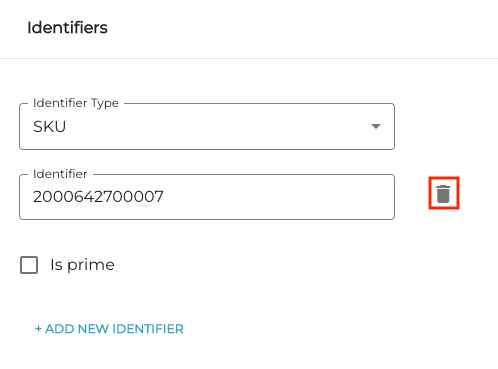Toggle Is prime by its label text

point(82,265)
